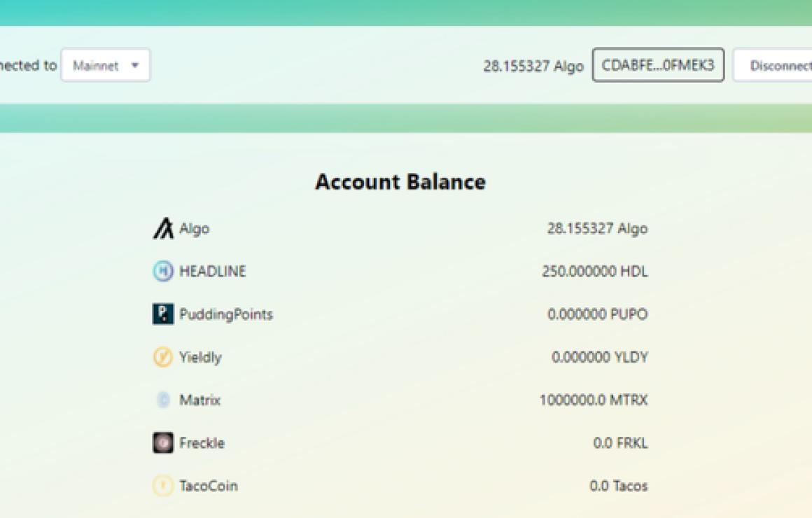Click the PuddingPoints token icon
Screen dimensions: 812x518
pos(163,314)
